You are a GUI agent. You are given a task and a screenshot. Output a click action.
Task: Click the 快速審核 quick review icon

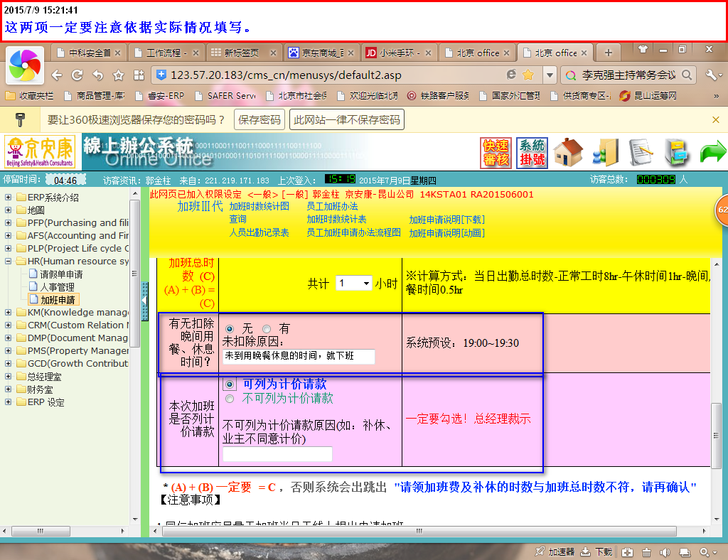(496, 153)
